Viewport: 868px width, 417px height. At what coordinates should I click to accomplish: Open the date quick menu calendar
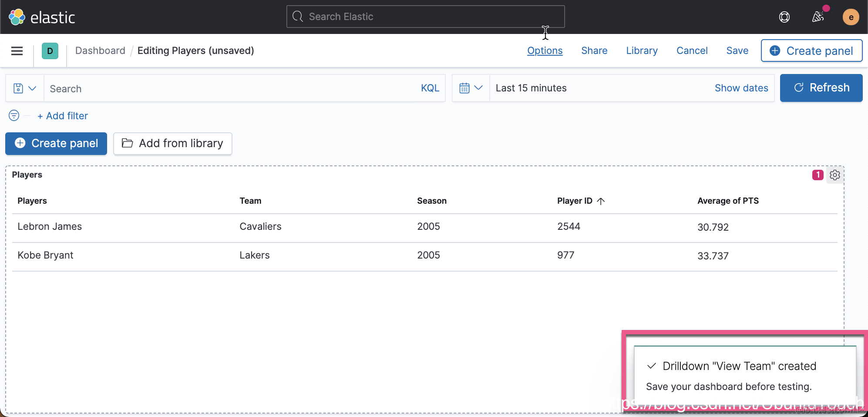[471, 88]
